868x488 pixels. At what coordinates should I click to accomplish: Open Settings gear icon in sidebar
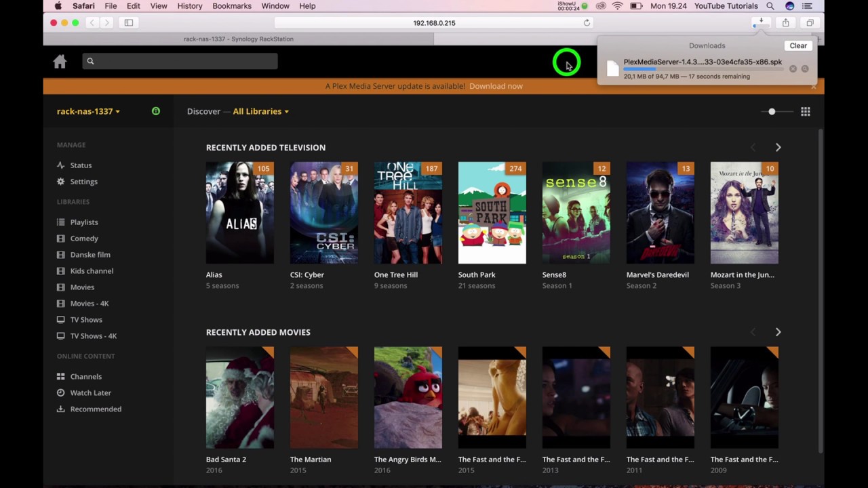point(61,182)
